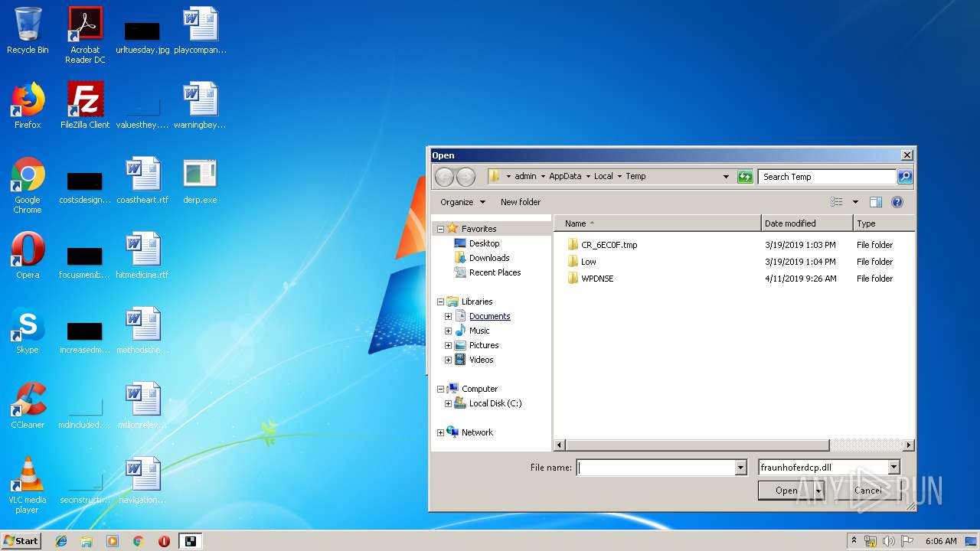The image size is (980, 551).
Task: Focus the File name input field
Action: 655,467
